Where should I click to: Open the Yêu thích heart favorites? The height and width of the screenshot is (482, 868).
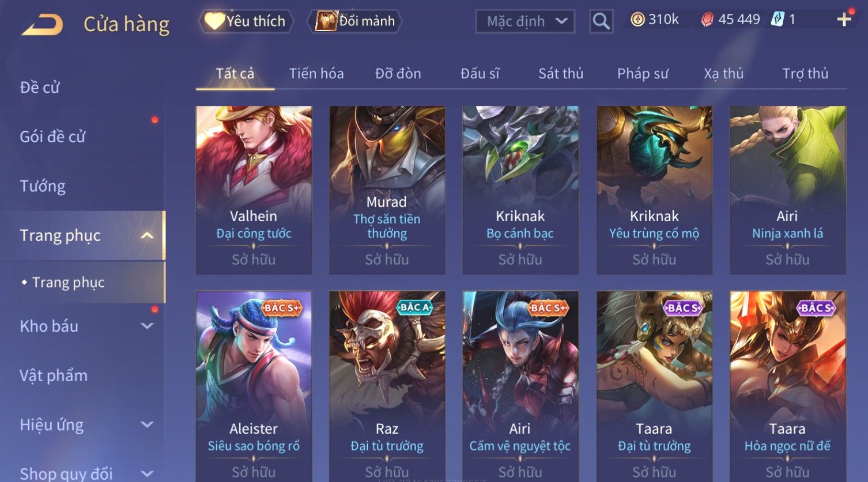[246, 21]
